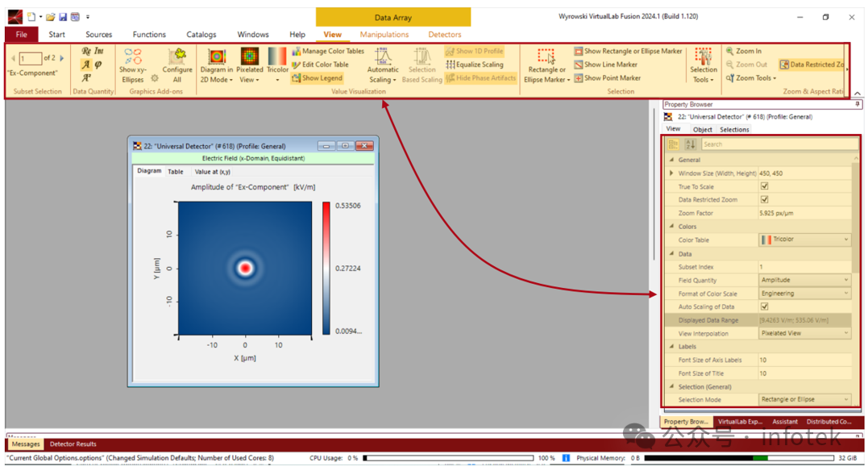Toggle Data Restricted Zoom in ribbon

tap(812, 65)
